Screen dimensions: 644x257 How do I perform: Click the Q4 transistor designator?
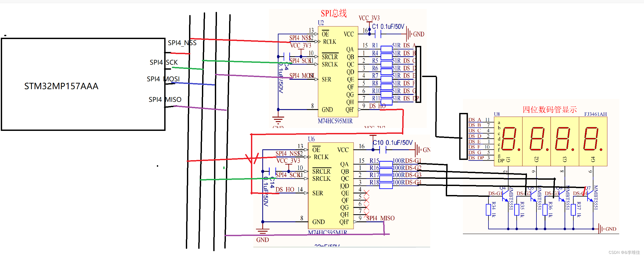point(503,188)
